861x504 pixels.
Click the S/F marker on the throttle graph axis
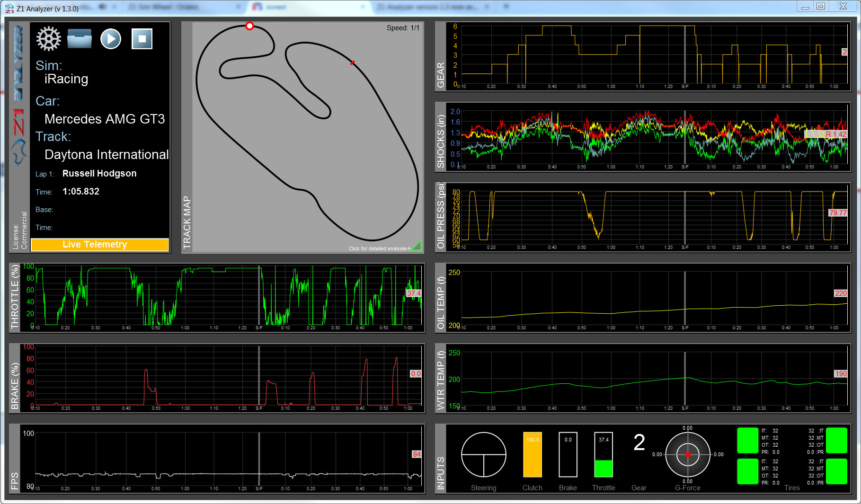[x=259, y=328]
